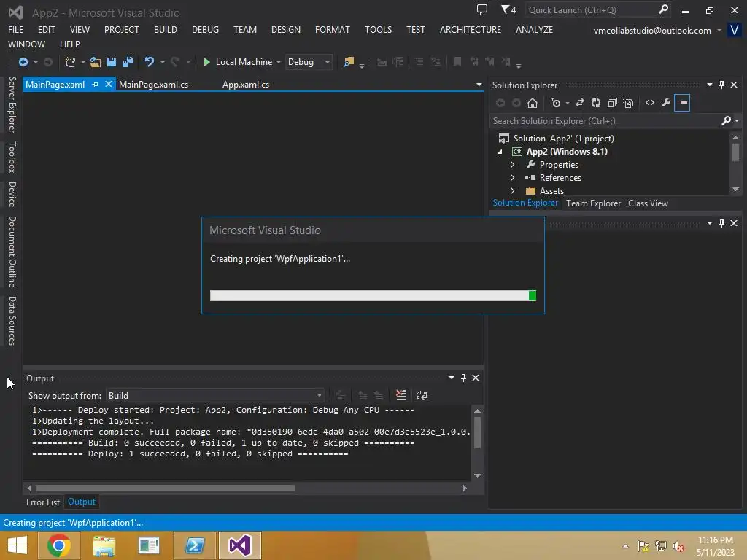Switch to the Error List tab
The height and width of the screenshot is (560, 747).
(x=43, y=502)
